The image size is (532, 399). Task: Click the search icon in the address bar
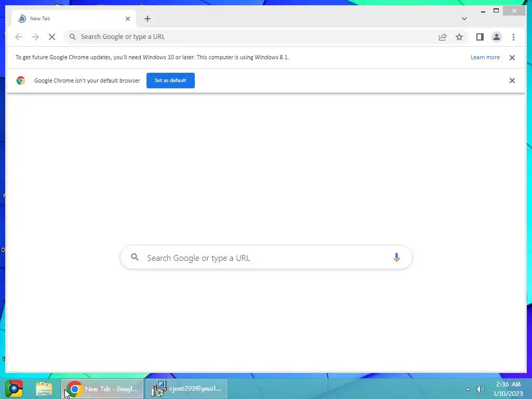[x=72, y=37]
